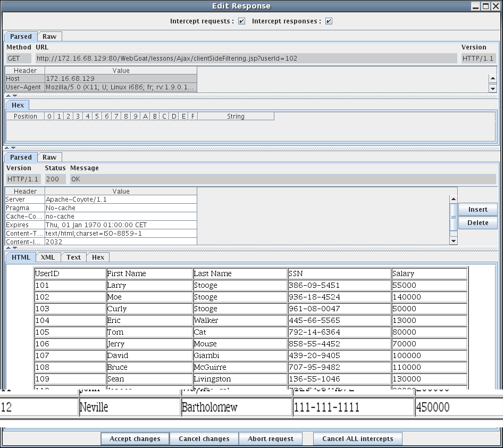
Task: Click Cancel ALL intercepts button
Action: (x=357, y=439)
